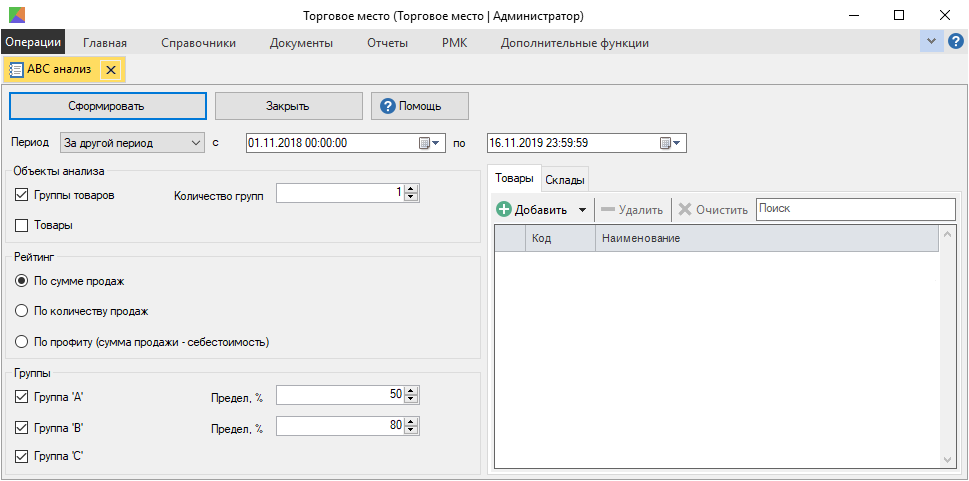Switch to the Товары tab
This screenshot has height=481, width=969.
(x=514, y=178)
